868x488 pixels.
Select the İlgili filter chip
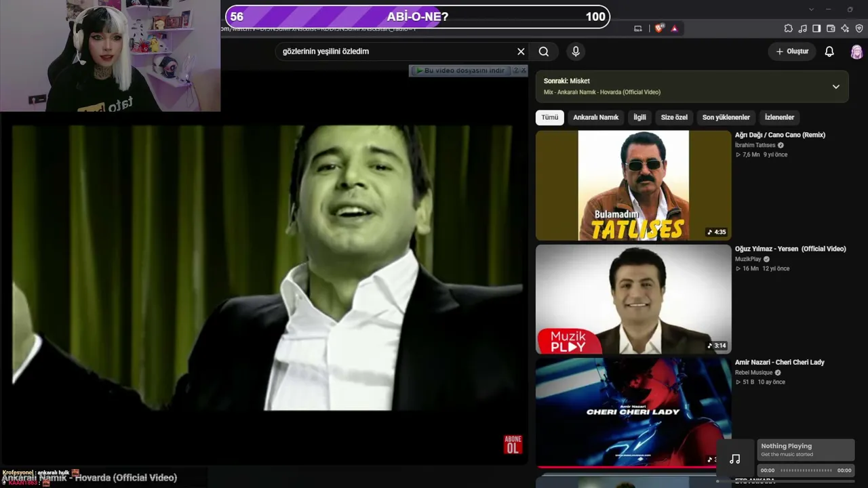640,117
